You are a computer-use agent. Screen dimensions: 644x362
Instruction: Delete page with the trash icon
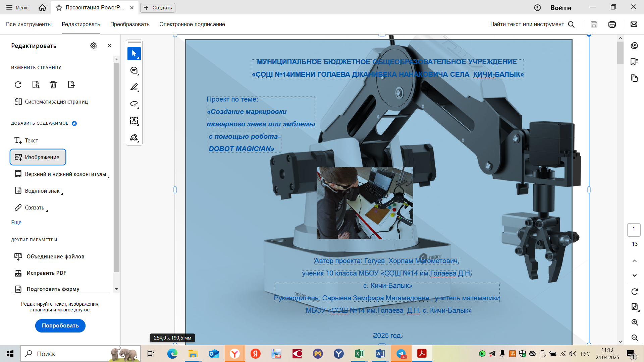[53, 84]
